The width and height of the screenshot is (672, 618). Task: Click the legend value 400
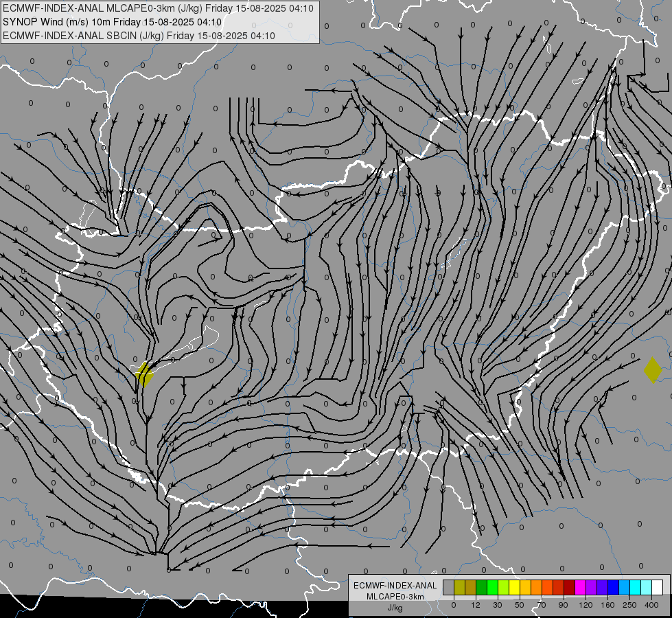coord(651,605)
